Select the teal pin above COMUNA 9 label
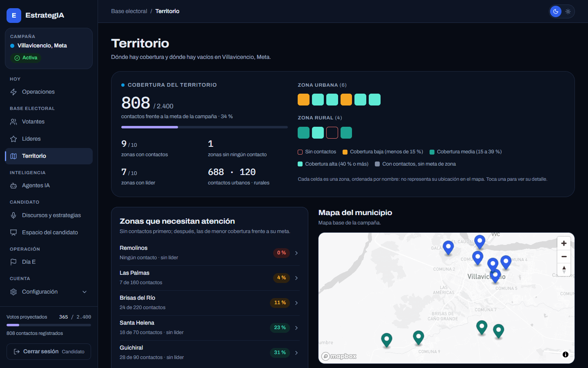 pyautogui.click(x=419, y=338)
